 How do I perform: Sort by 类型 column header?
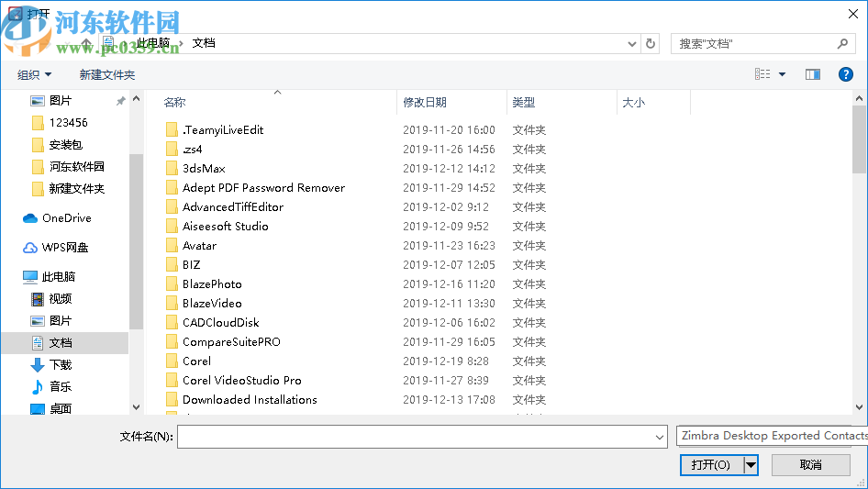[x=523, y=103]
